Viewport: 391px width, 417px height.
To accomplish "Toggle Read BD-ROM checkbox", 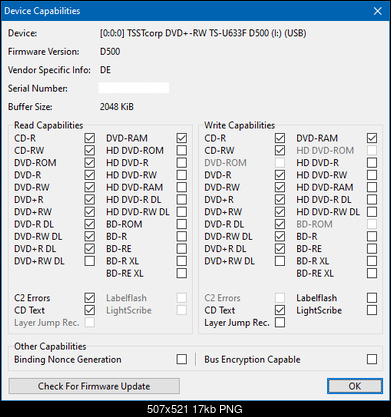I will click(x=182, y=224).
